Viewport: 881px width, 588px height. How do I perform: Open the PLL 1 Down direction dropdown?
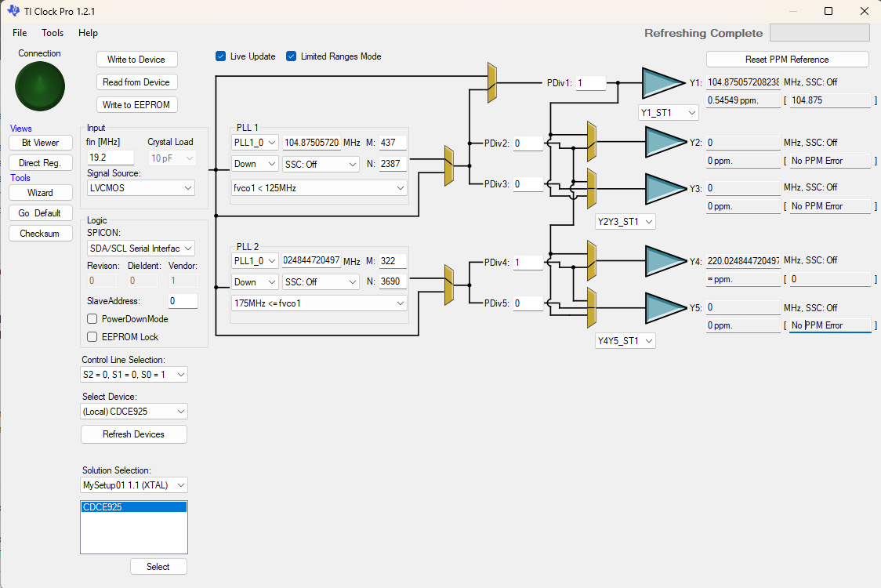[255, 164]
